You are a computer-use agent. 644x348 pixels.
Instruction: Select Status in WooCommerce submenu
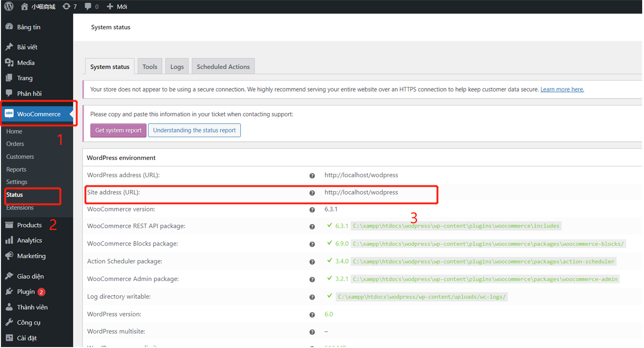tap(15, 194)
